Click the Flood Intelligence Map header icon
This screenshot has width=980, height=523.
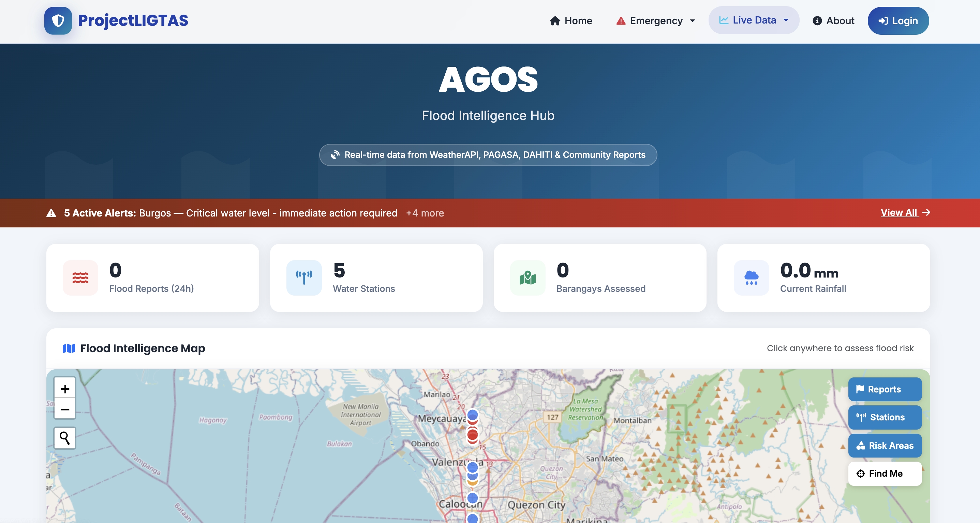[69, 348]
